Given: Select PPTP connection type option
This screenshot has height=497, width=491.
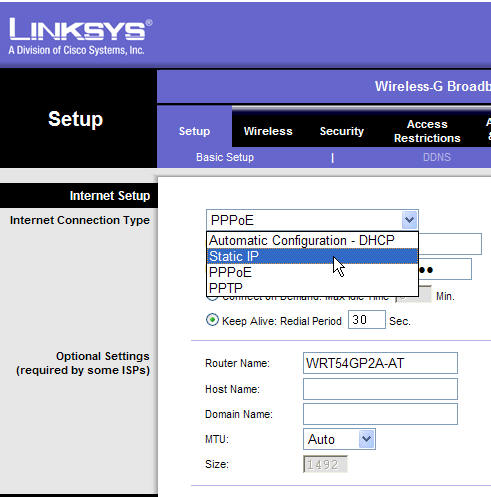Looking at the screenshot, I should (312, 288).
